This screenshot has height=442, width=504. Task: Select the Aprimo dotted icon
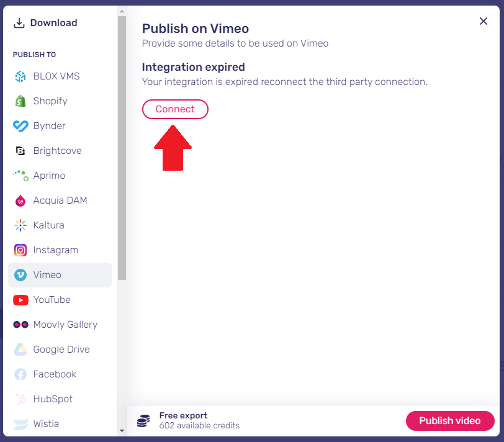click(21, 176)
